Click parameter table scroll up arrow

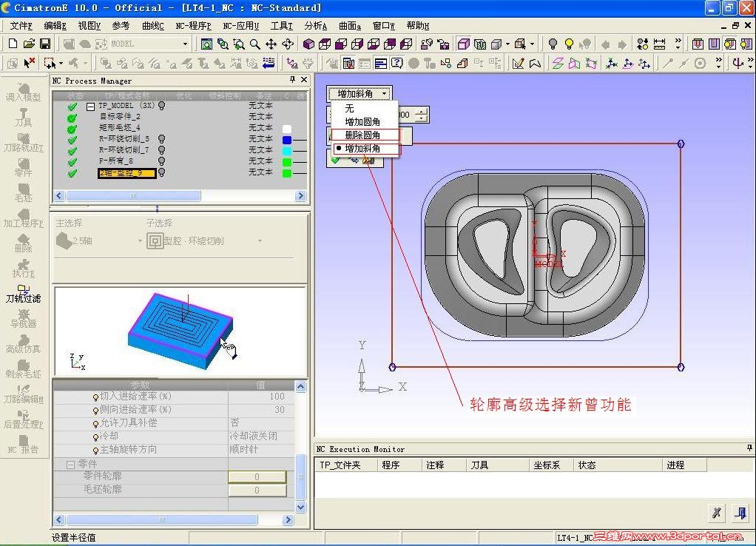300,386
